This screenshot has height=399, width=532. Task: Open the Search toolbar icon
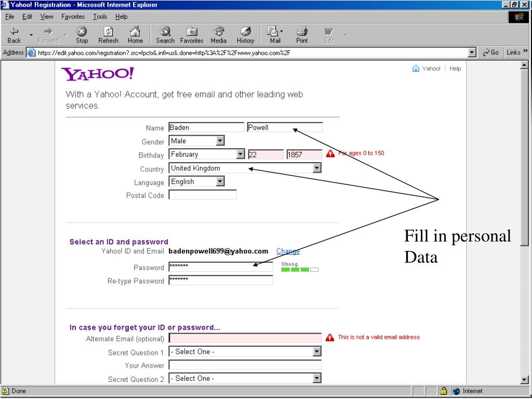click(165, 35)
